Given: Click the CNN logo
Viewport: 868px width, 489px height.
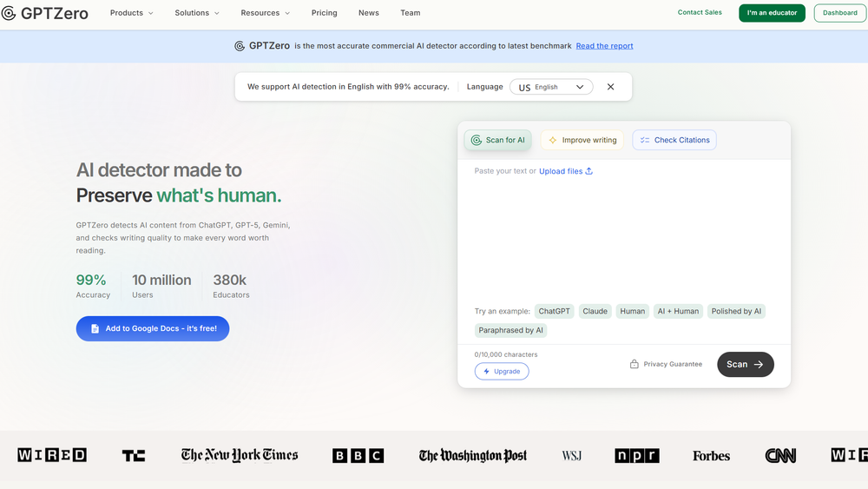Looking at the screenshot, I should (x=780, y=456).
